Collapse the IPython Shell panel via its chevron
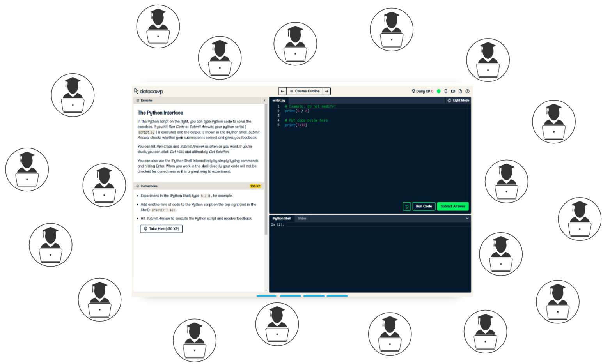 click(x=467, y=219)
